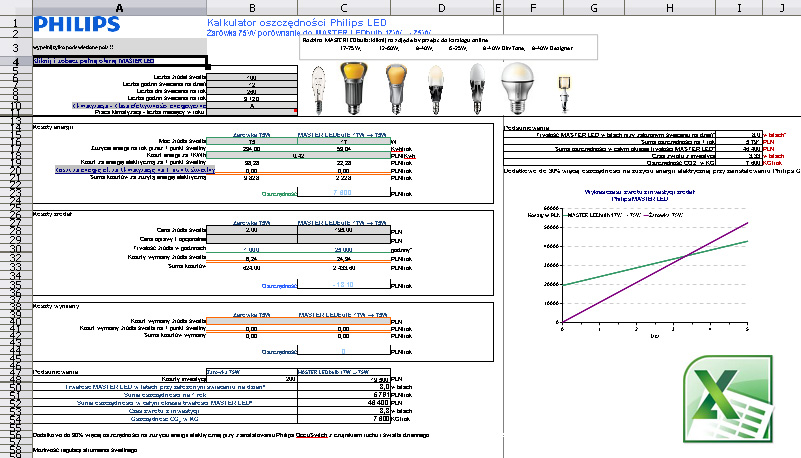Click the 12-60W yellow-cap LED bulb image
Screen dimensions: 801x458
pyautogui.click(x=396, y=89)
